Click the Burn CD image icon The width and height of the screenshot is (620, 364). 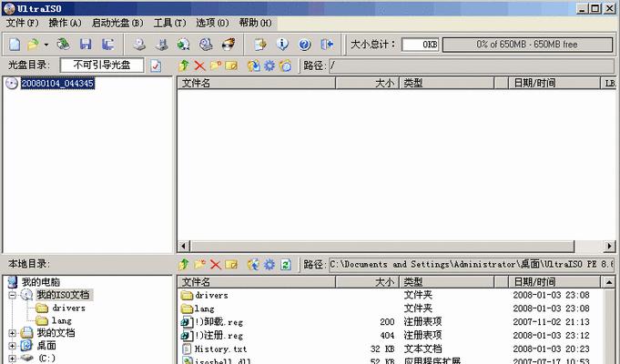pos(229,45)
